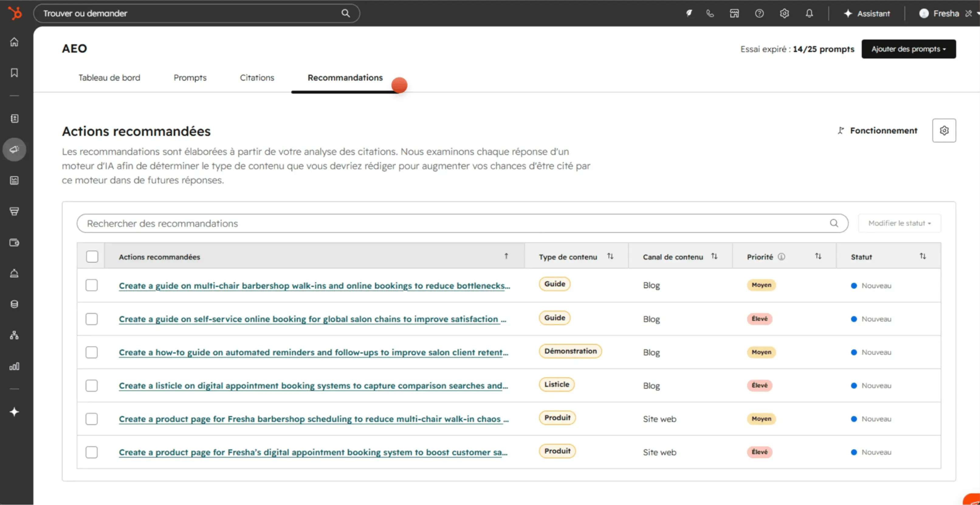The image size is (980, 505).
Task: Sort by Statut column arrows
Action: [x=923, y=256]
